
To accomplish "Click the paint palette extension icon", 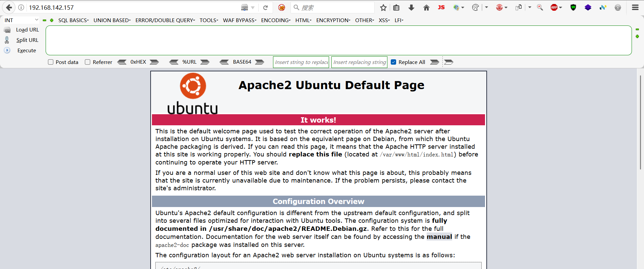I will coord(475,7).
